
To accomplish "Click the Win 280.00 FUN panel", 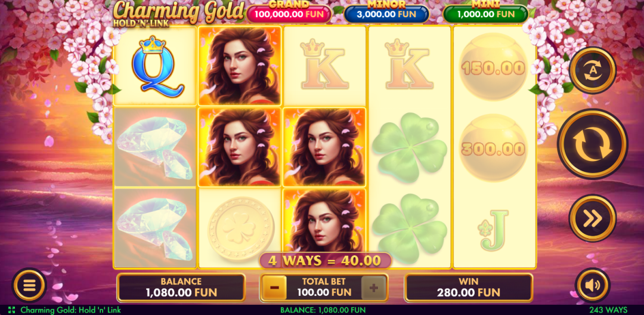I will [469, 288].
